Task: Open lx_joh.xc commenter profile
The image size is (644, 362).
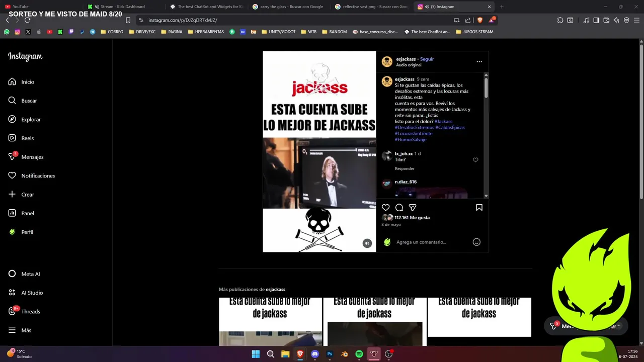Action: pos(404,154)
